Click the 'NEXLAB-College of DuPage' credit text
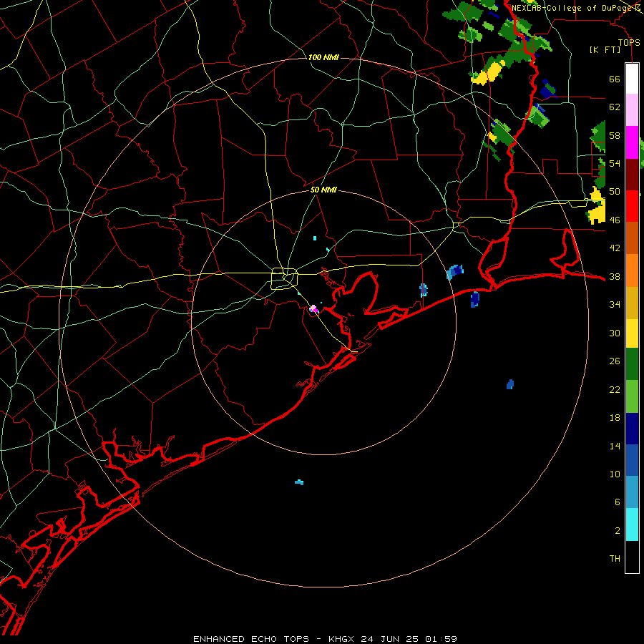Viewport: 644px width, 644px height. (573, 8)
